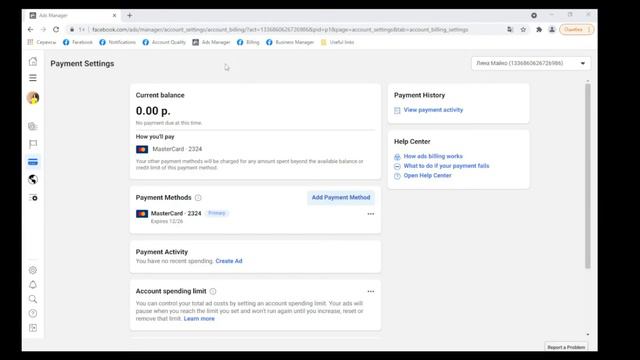Open the globe icon in sidebar
The image size is (640, 360).
[33, 180]
